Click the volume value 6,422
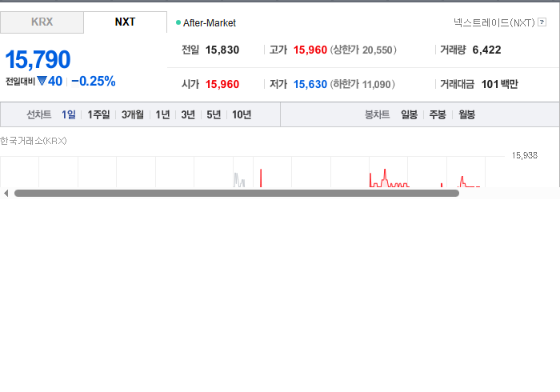 (x=486, y=50)
